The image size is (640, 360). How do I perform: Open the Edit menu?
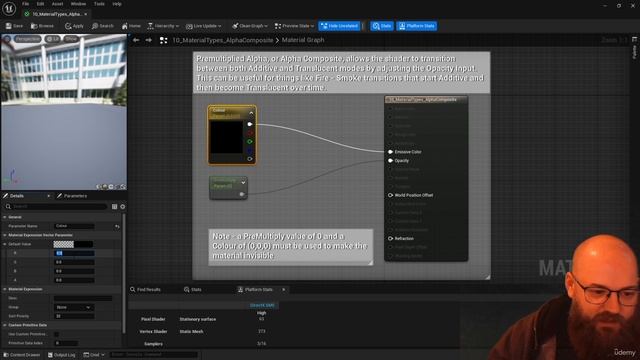(x=40, y=4)
